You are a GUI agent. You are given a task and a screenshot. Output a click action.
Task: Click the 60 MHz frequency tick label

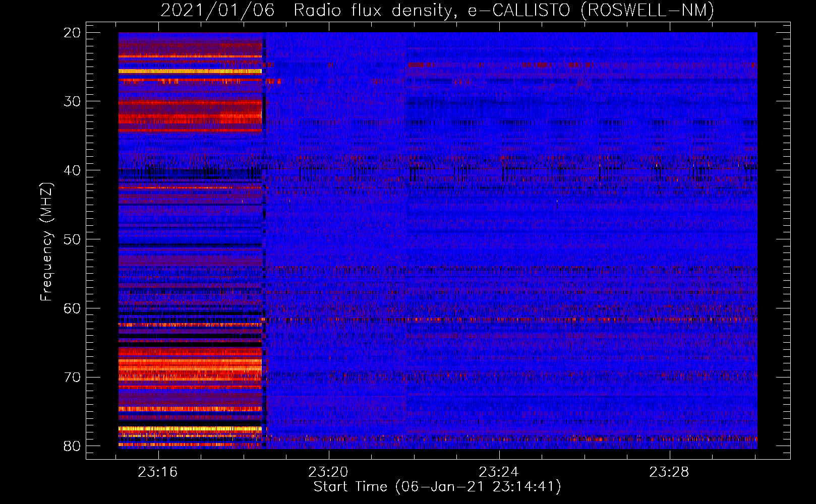pos(73,308)
